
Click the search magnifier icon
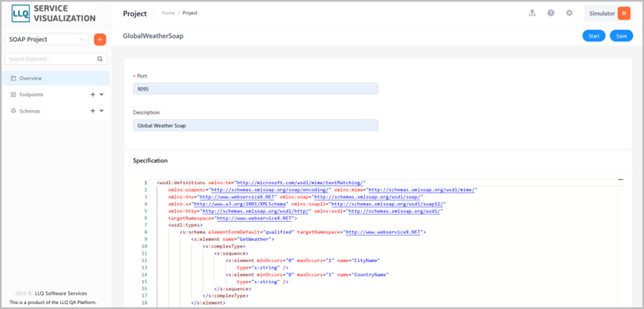click(x=100, y=59)
